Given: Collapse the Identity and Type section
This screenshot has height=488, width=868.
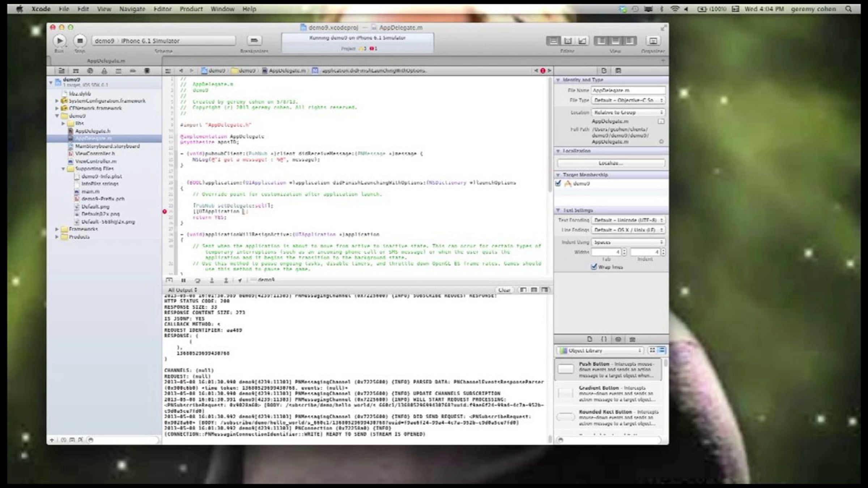Looking at the screenshot, I should tap(558, 80).
